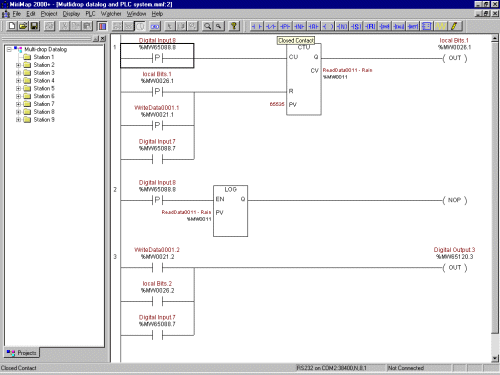This screenshot has height=375, width=500.
Task: Open the Project menu
Action: click(x=49, y=14)
